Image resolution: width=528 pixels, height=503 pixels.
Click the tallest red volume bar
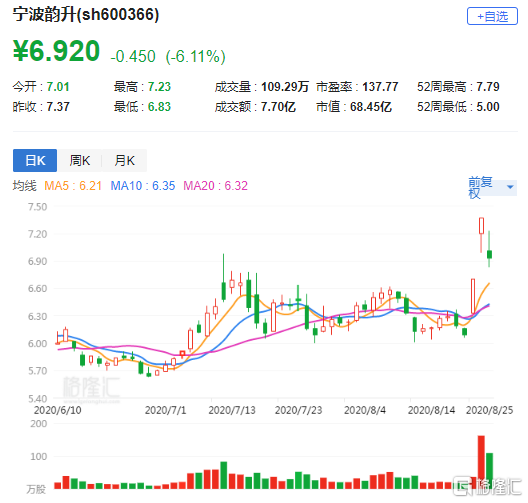click(481, 462)
